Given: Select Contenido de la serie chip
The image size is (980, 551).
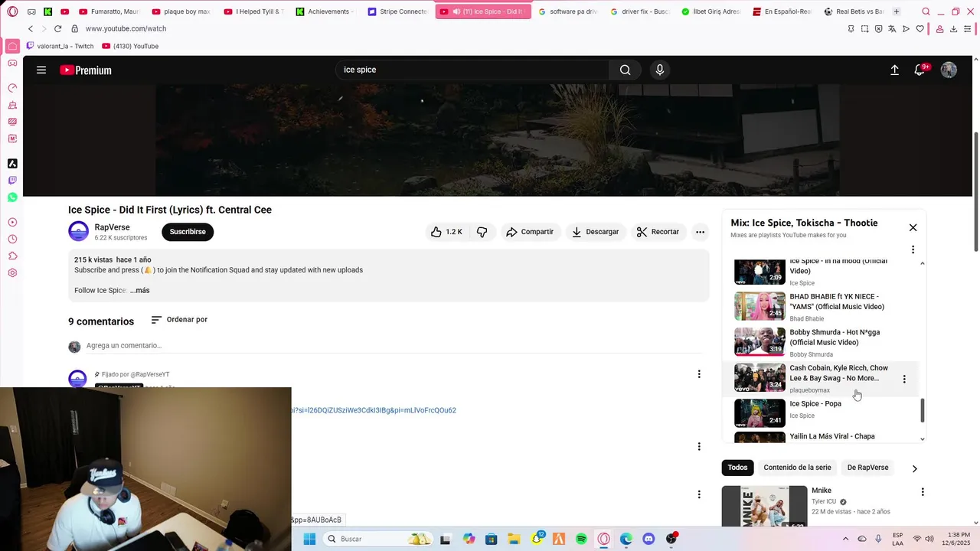Looking at the screenshot, I should 797,468.
